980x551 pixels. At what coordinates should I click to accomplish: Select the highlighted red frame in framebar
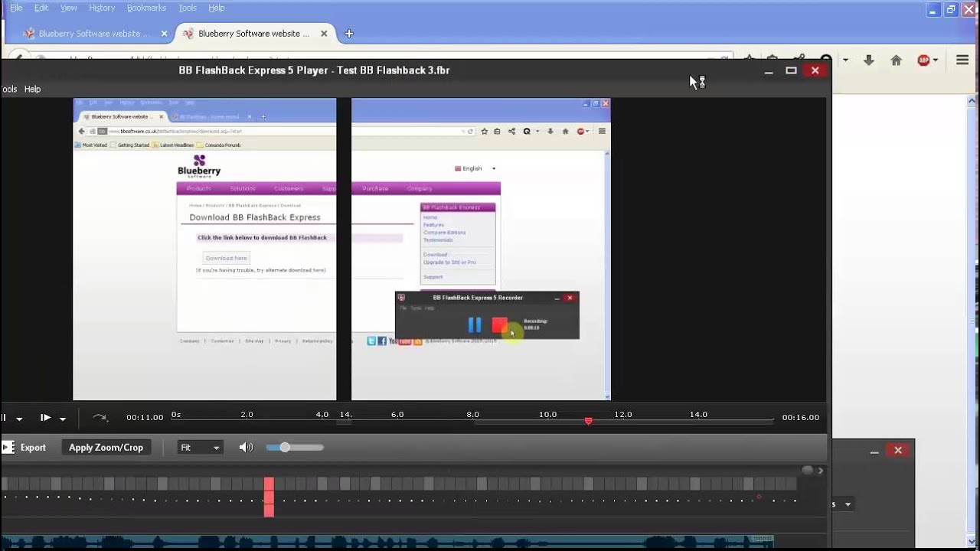pos(269,497)
